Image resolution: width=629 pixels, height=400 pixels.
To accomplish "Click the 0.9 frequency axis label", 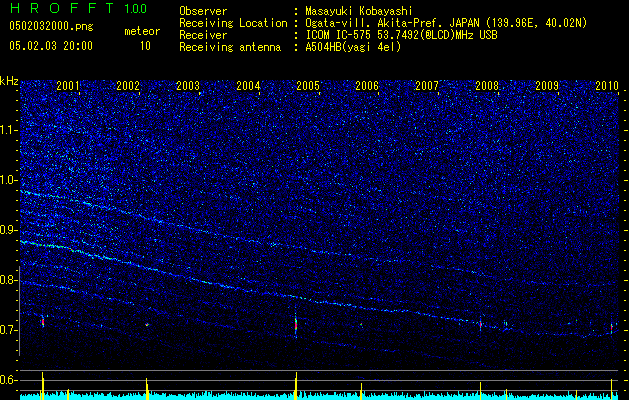I will [x=9, y=230].
